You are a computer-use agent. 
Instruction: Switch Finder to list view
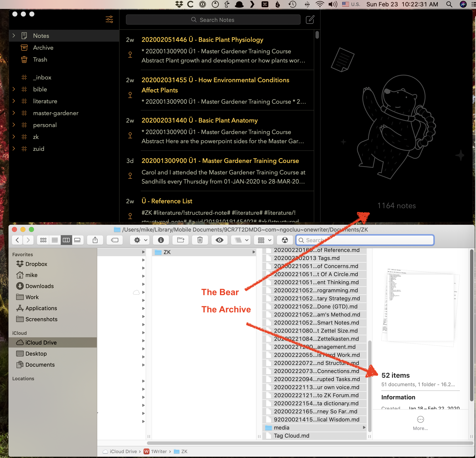pos(55,240)
